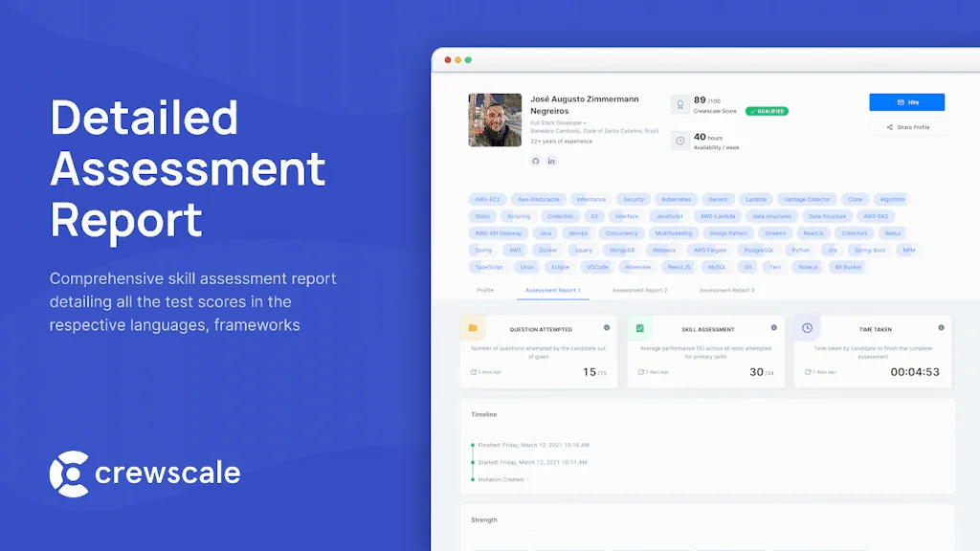This screenshot has width=980, height=551.
Task: Select the Redux skill tag
Action: pyautogui.click(x=893, y=233)
